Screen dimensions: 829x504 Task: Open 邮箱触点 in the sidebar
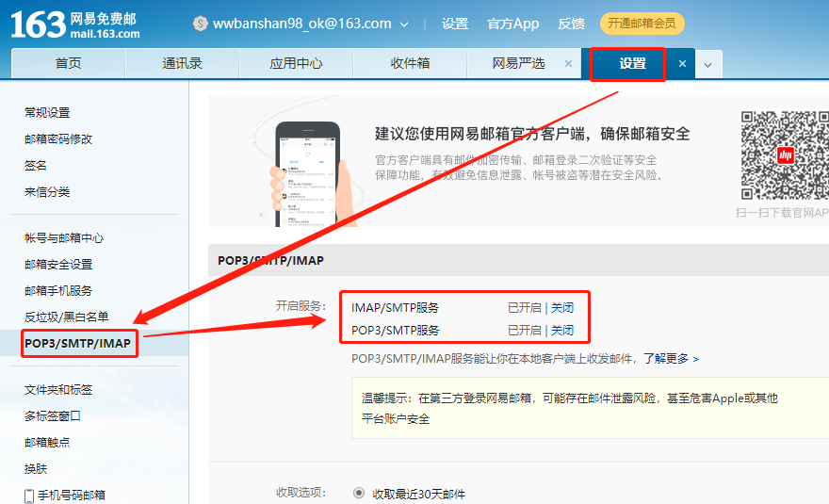[47, 443]
